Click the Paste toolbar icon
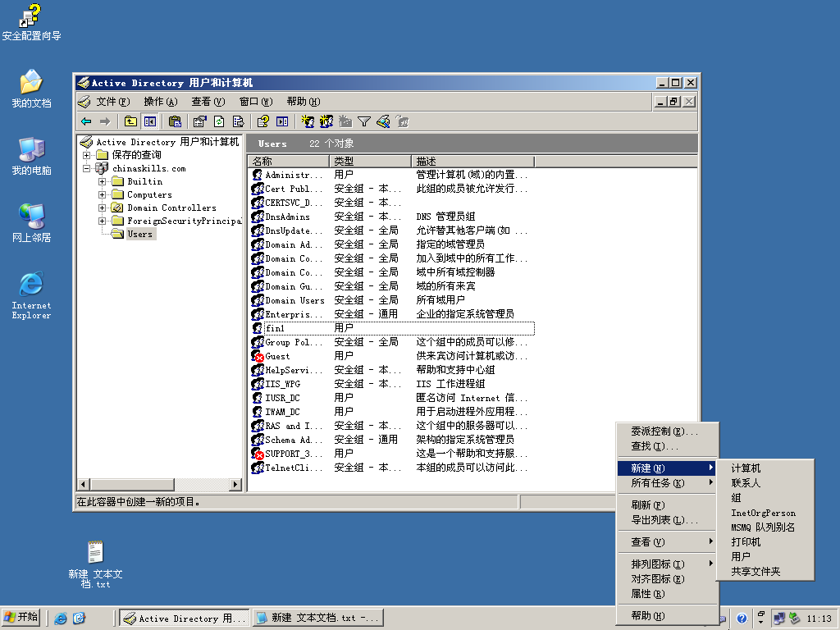The width and height of the screenshot is (840, 630). click(175, 121)
